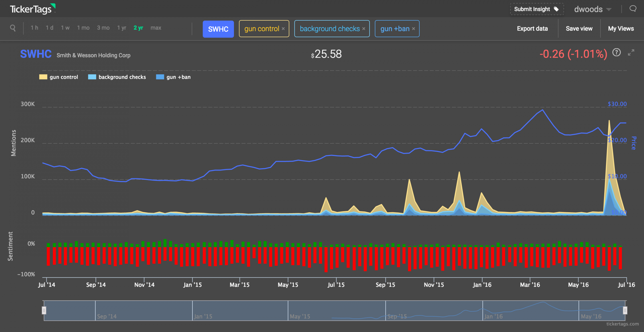
Task: Open the dwoods user dropdown
Action: pos(593,9)
